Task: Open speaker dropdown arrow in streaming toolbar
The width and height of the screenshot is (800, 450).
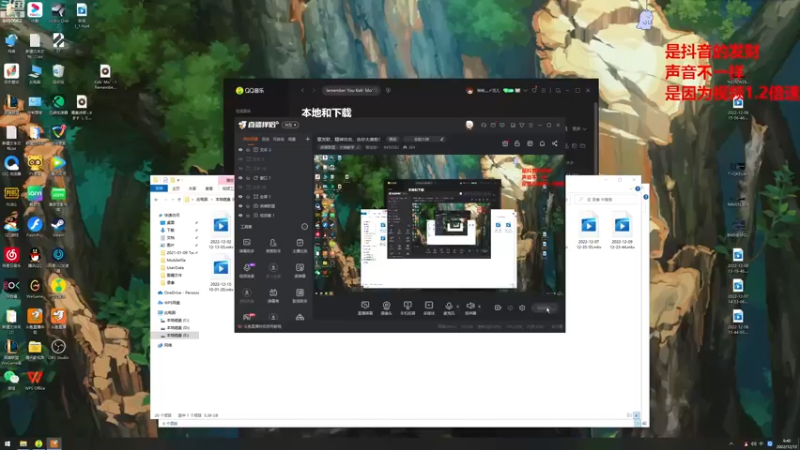Action: (x=479, y=307)
